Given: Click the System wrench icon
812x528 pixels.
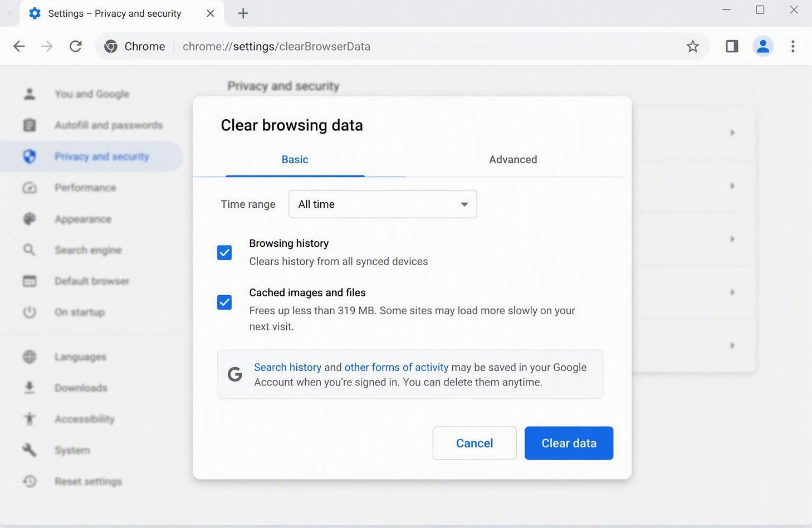Looking at the screenshot, I should click(30, 450).
